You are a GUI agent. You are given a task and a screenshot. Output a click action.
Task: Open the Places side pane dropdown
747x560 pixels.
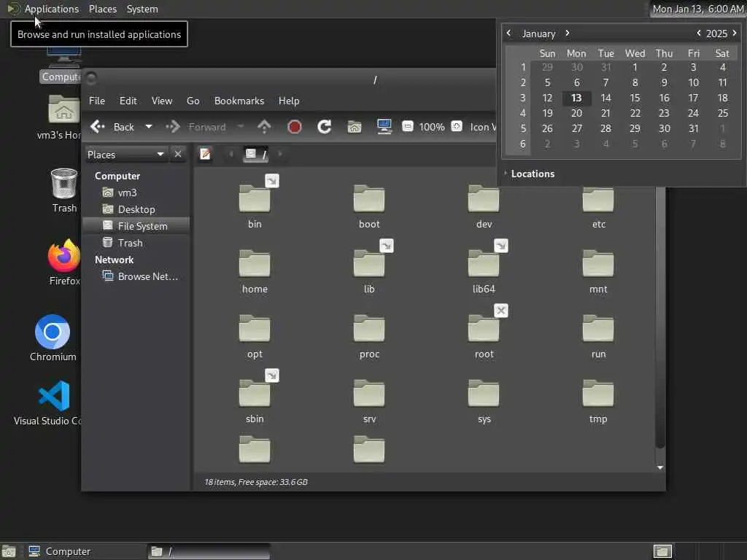tap(125, 155)
